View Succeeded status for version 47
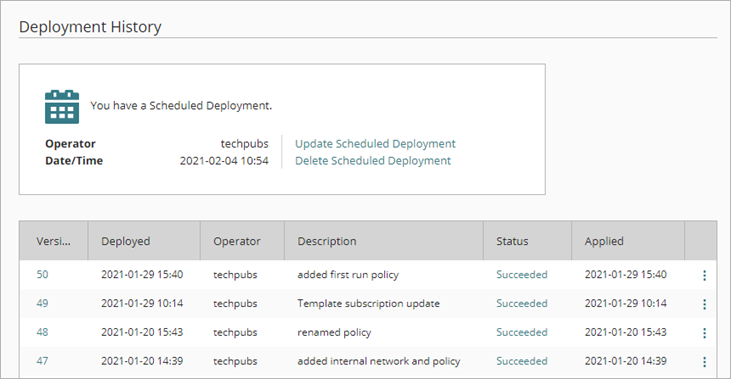731x379 pixels. [x=522, y=361]
